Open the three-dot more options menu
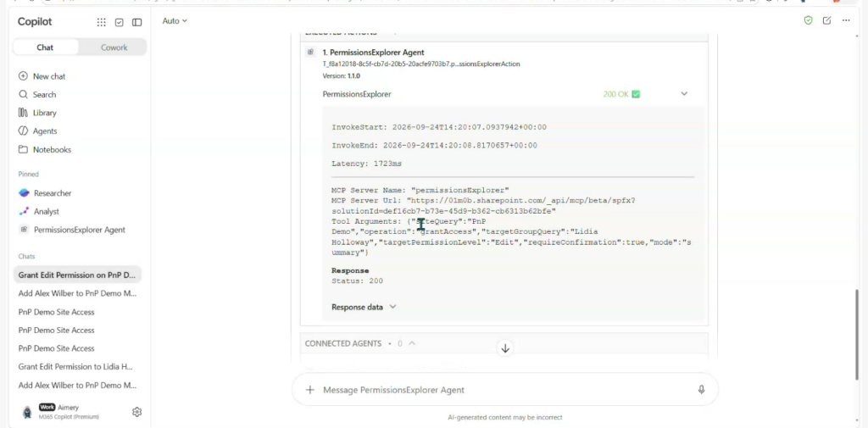 click(x=846, y=20)
